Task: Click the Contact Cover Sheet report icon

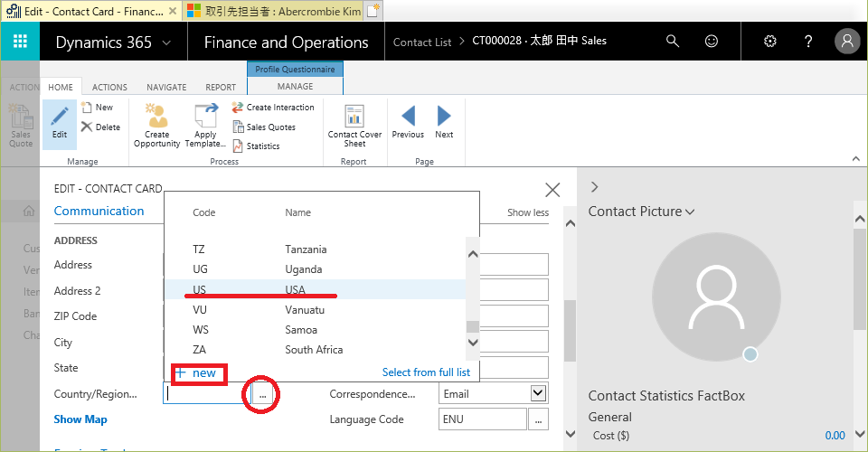Action: click(354, 117)
